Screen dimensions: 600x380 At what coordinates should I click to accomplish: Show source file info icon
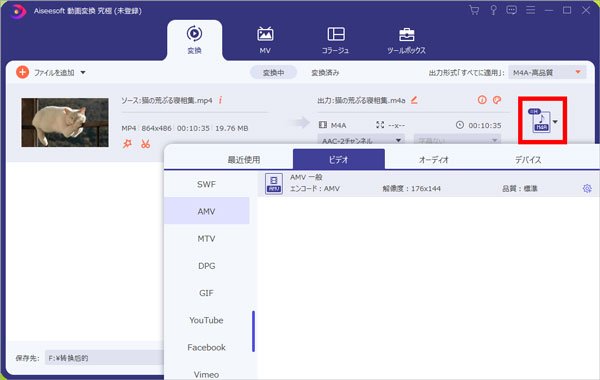tap(220, 100)
